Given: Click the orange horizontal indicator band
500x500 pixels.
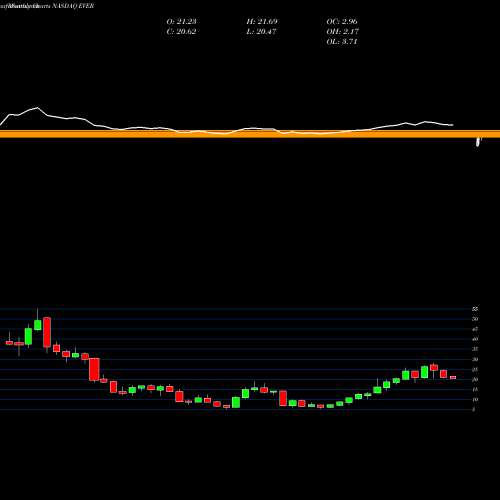Looking at the screenshot, I should tap(250, 134).
